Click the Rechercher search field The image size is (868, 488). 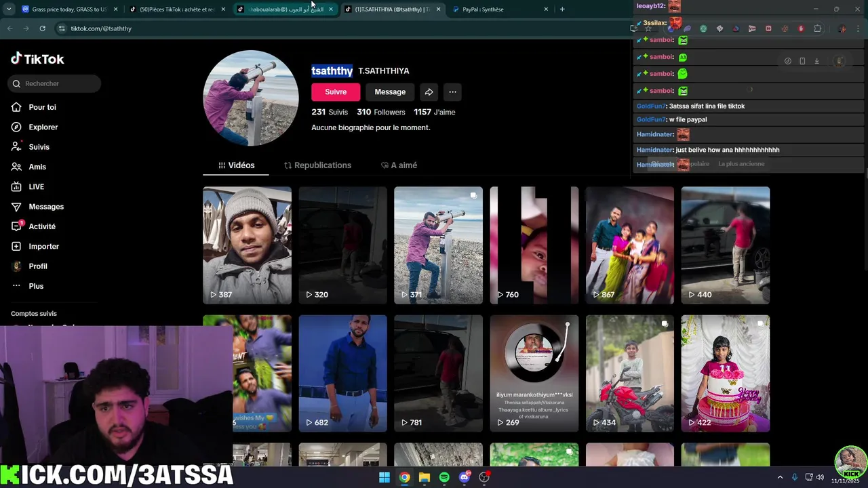pyautogui.click(x=54, y=83)
